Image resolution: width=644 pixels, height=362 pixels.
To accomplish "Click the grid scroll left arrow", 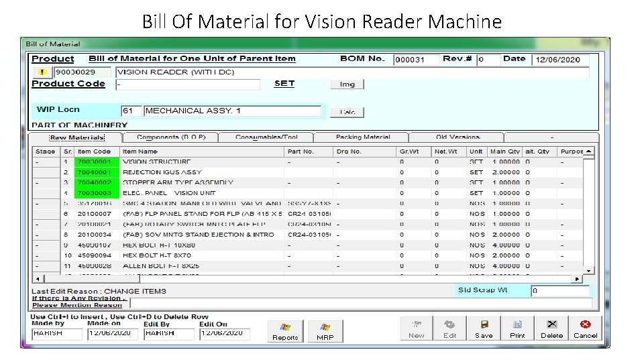I will click(38, 279).
